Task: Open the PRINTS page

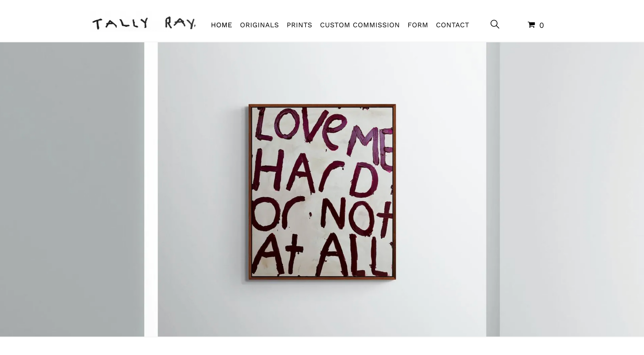Action: coord(299,25)
